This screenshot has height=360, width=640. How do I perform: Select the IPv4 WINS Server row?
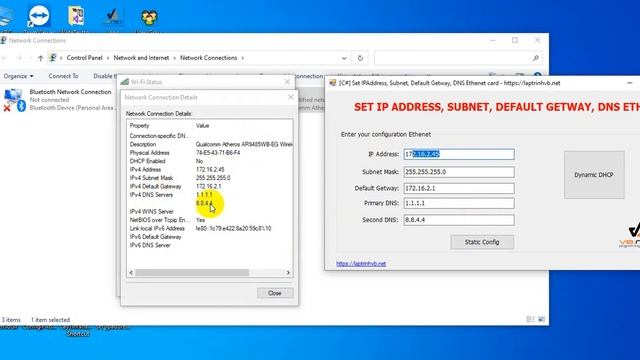(x=210, y=211)
